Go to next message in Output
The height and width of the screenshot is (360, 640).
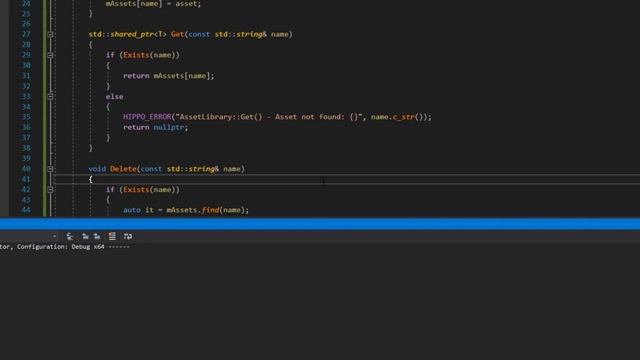click(x=97, y=236)
